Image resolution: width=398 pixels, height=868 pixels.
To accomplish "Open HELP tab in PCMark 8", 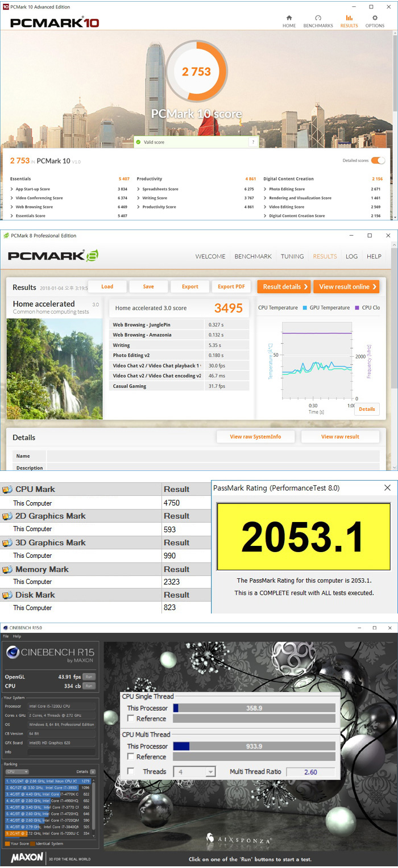I will (374, 256).
